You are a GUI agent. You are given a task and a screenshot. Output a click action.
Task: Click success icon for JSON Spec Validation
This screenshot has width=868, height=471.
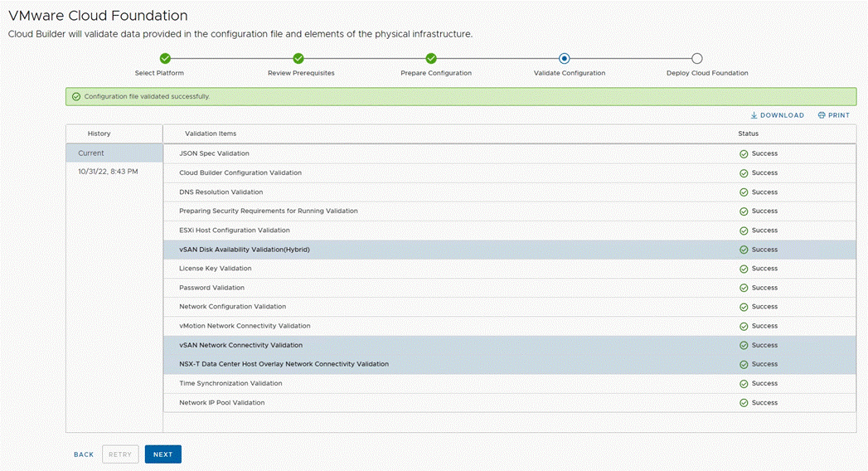click(x=744, y=154)
